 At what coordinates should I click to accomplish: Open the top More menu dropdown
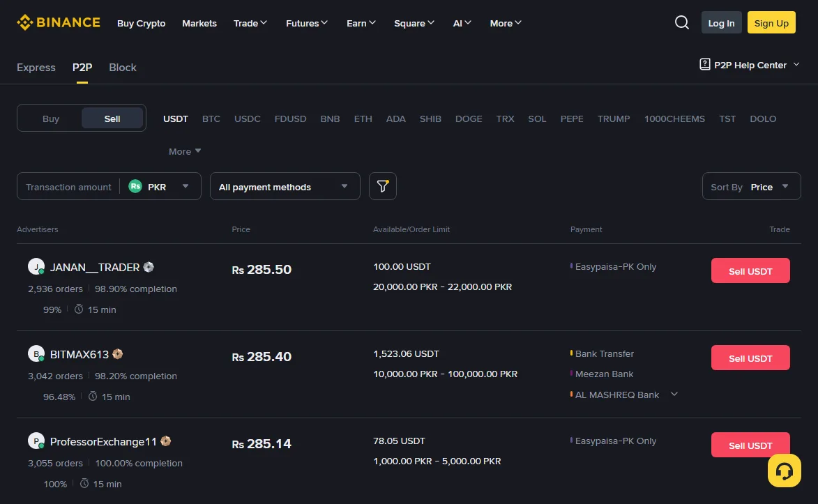click(506, 23)
